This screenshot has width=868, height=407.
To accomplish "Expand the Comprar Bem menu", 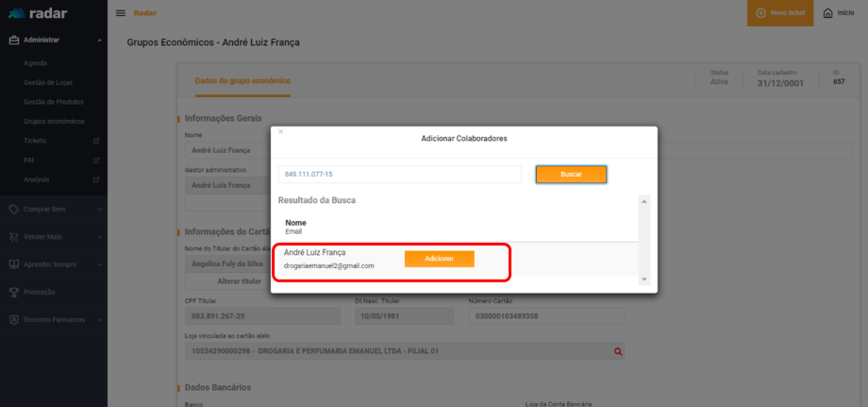I will click(x=99, y=209).
